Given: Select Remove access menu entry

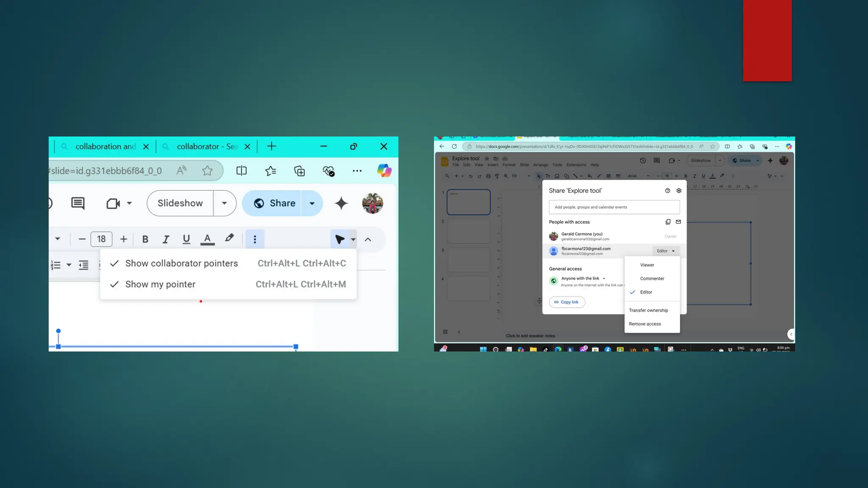Looking at the screenshot, I should (645, 324).
